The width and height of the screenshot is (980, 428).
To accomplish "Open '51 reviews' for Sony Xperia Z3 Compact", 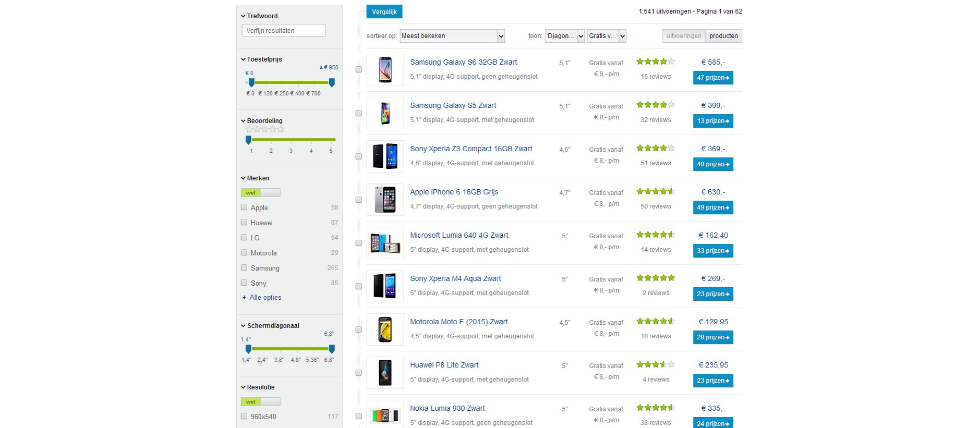I will (656, 163).
